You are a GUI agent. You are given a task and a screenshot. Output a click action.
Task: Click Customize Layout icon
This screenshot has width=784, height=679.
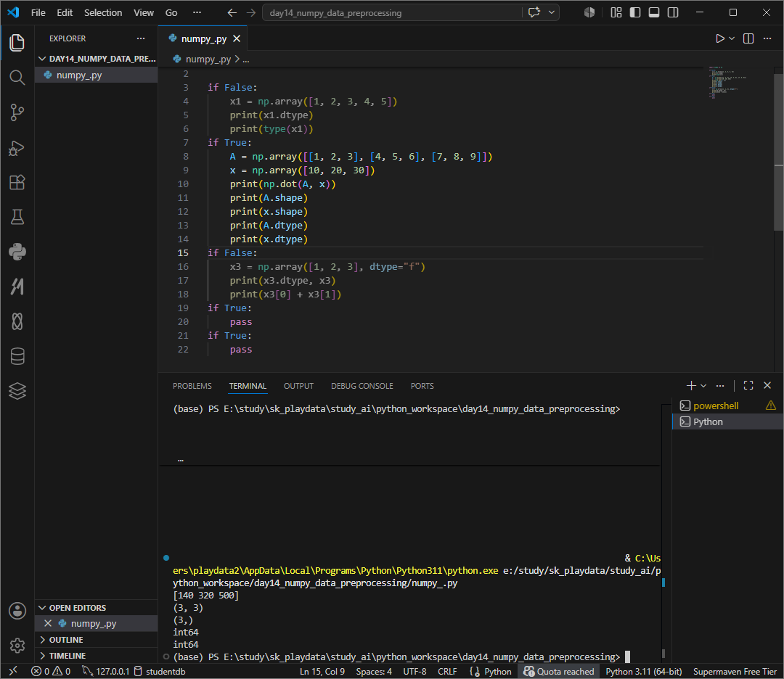coord(616,12)
